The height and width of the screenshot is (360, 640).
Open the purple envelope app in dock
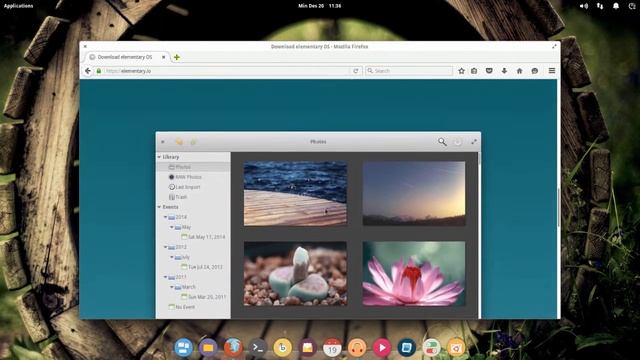coord(307,348)
